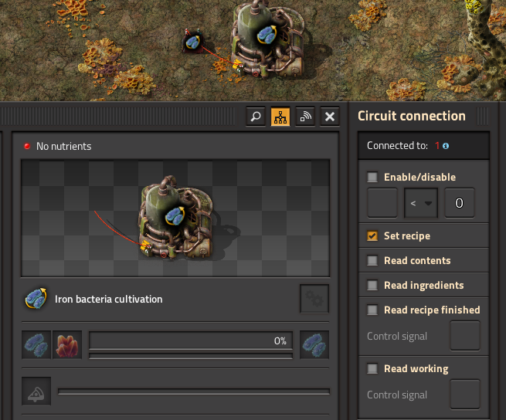506x420 pixels.
Task: Tick the Read contents checkbox
Action: (372, 260)
